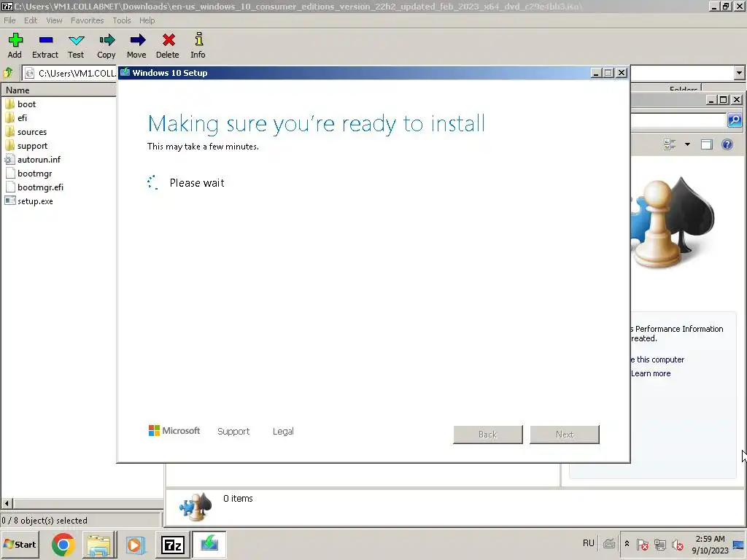
Task: Click the games icon in details pane
Action: click(196, 507)
